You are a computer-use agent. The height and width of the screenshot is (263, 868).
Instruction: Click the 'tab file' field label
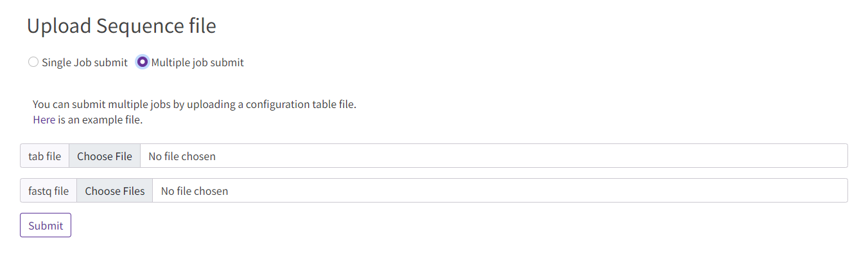pos(45,156)
